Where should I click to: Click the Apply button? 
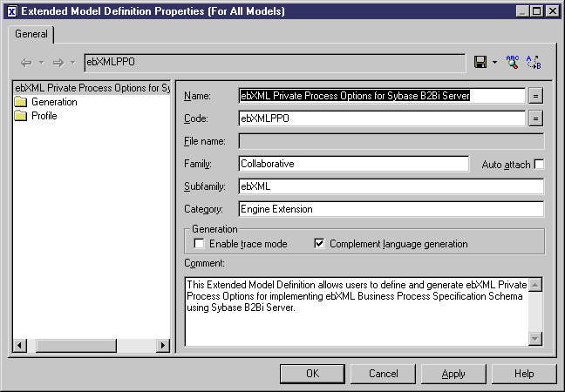(453, 374)
